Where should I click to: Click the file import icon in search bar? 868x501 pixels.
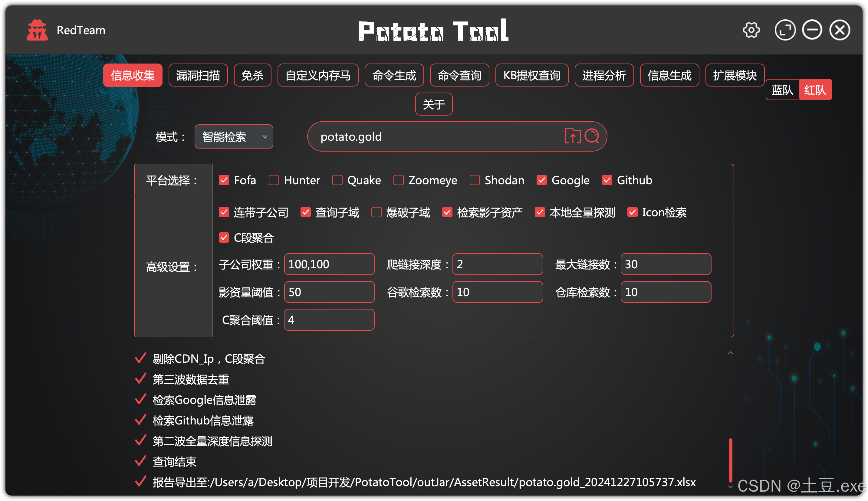tap(572, 136)
